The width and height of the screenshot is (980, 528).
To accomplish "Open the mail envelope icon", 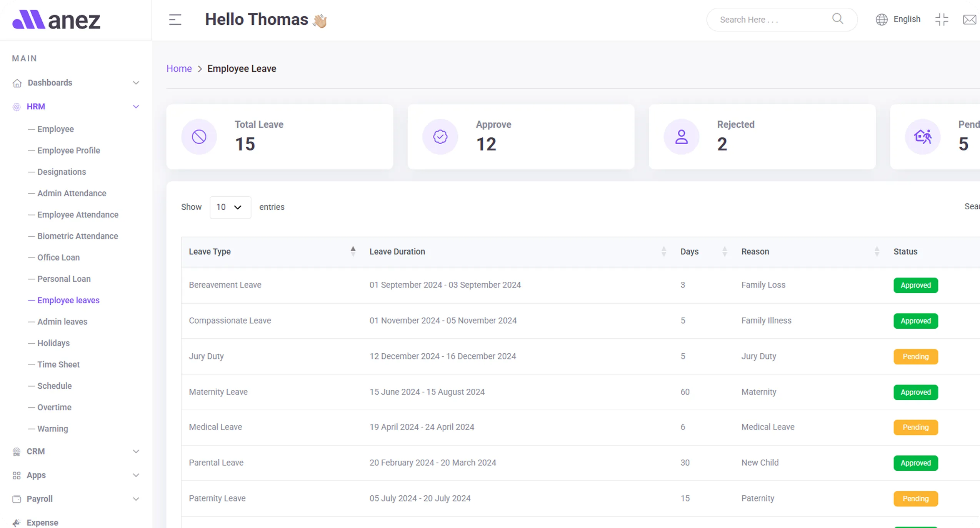I will click(969, 19).
